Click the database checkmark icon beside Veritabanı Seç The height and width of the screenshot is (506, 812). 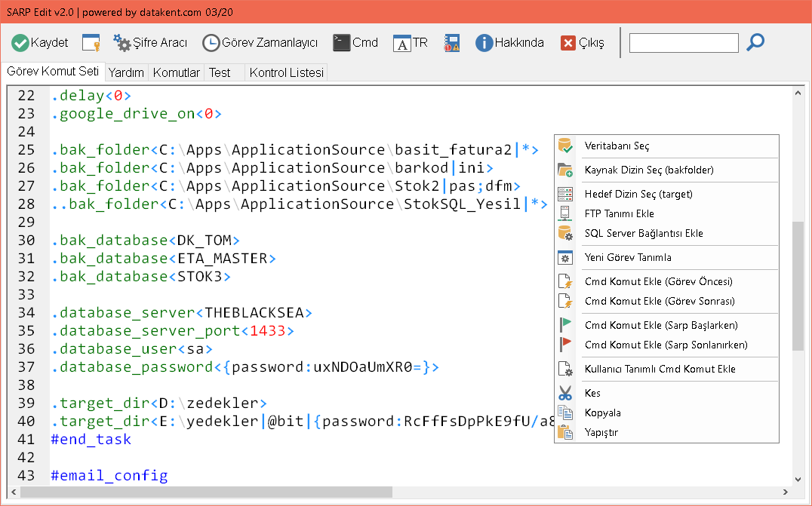[565, 146]
